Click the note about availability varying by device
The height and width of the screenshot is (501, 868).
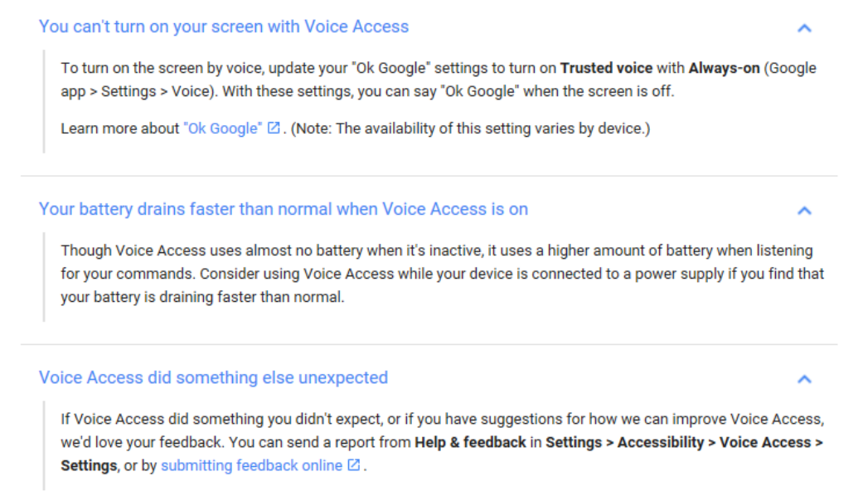click(471, 129)
